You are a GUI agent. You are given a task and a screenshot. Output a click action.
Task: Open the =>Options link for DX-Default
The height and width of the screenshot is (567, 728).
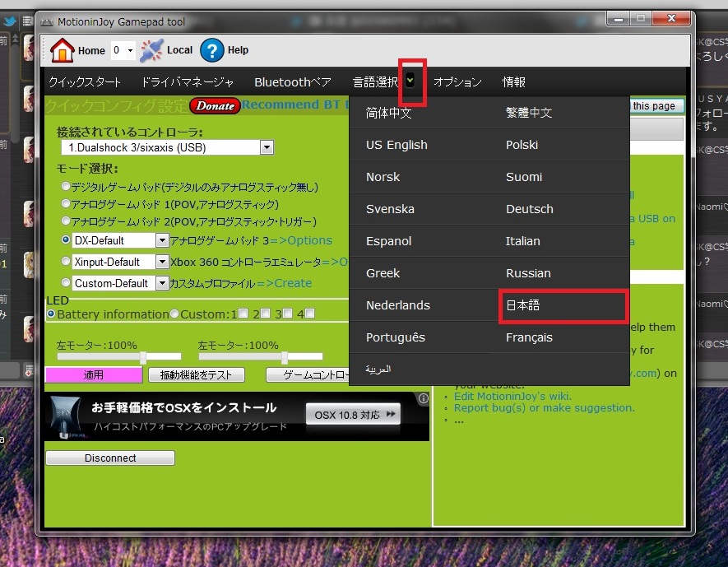pyautogui.click(x=301, y=240)
